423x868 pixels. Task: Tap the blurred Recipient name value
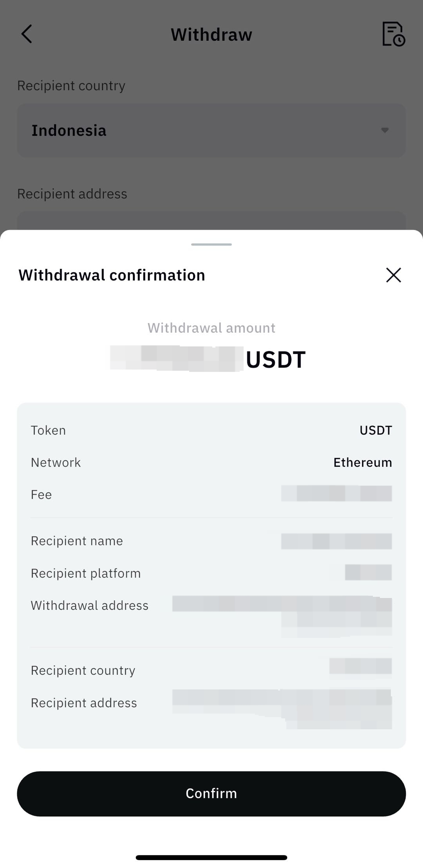[336, 541]
